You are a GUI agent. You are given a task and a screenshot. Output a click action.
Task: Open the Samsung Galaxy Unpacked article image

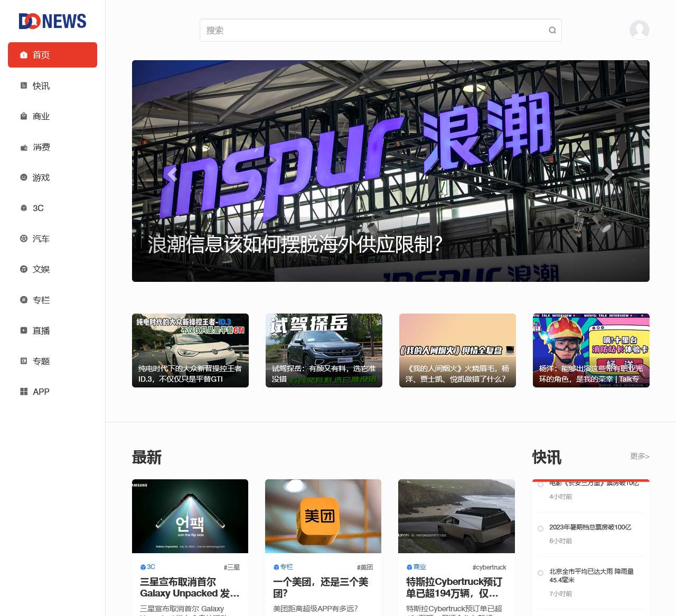tap(190, 516)
